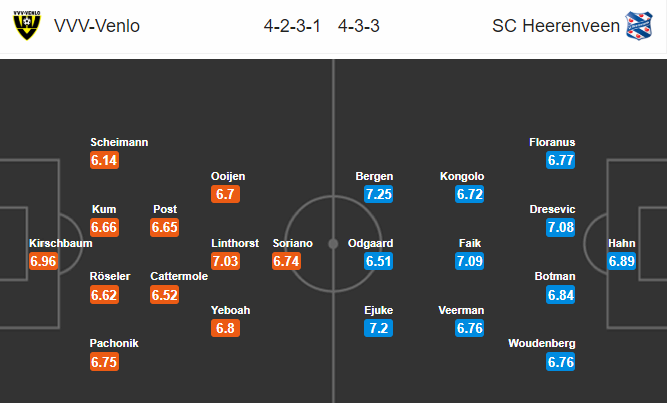Open the VVV-Venlo team name link

(97, 26)
